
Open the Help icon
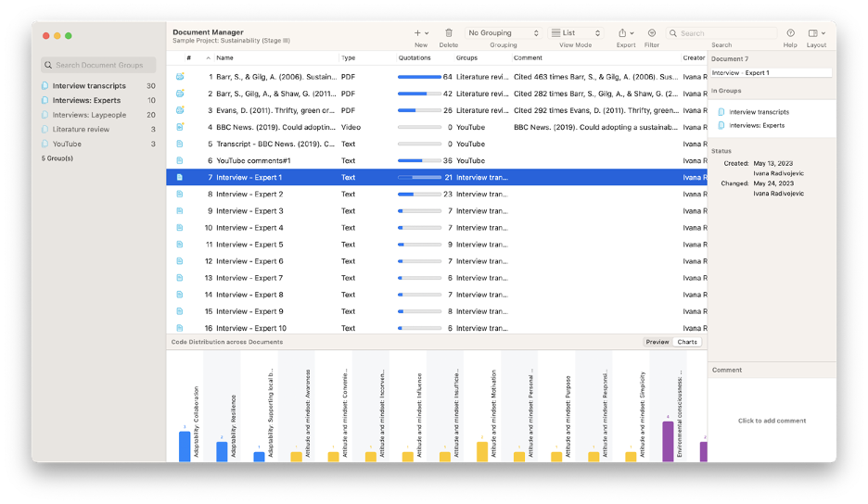point(790,33)
